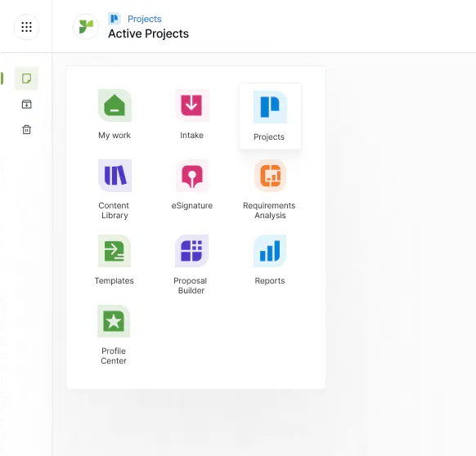Viewport: 476px width, 456px height.
Task: Select the Projects app tile
Action: tap(270, 116)
